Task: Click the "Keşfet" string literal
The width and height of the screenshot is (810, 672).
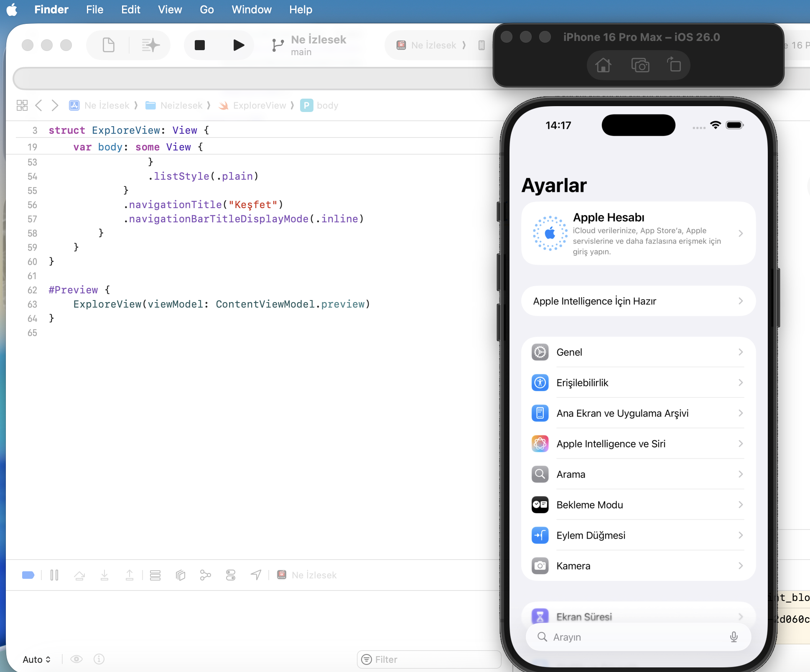Action: [x=253, y=205]
